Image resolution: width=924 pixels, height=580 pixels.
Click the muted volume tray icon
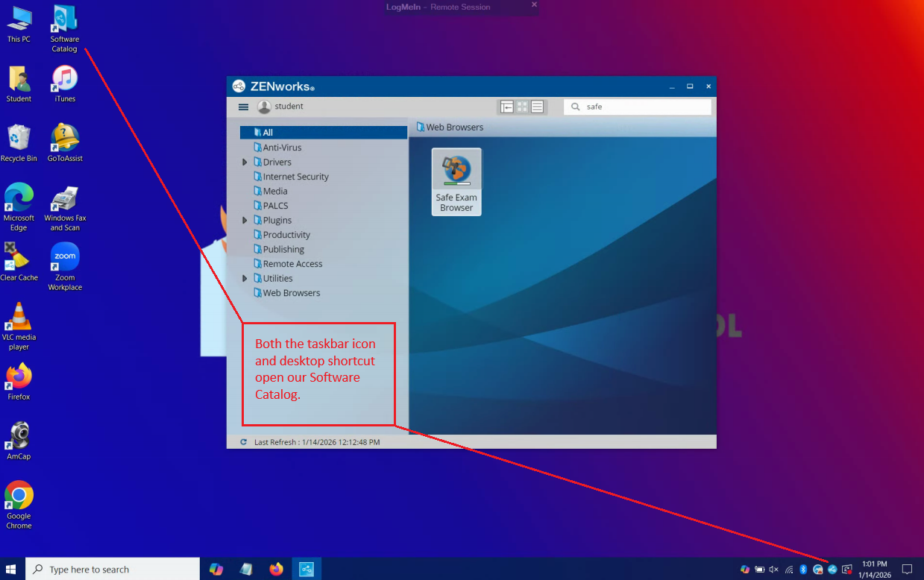[774, 570]
